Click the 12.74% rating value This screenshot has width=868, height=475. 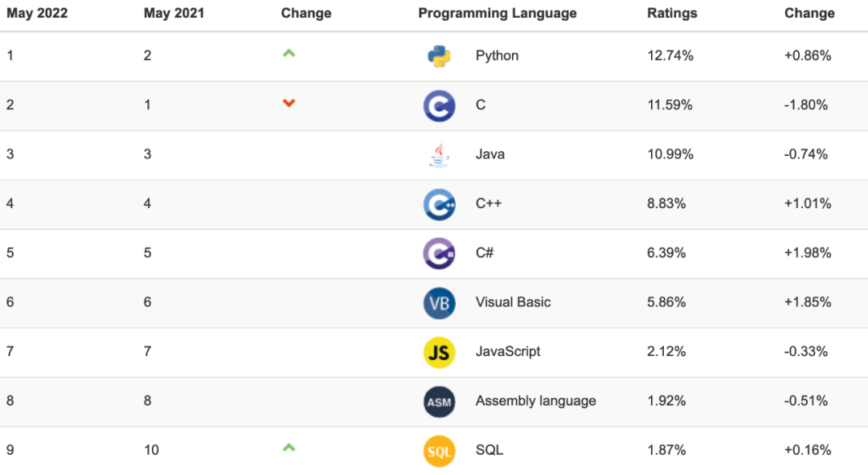(x=670, y=55)
